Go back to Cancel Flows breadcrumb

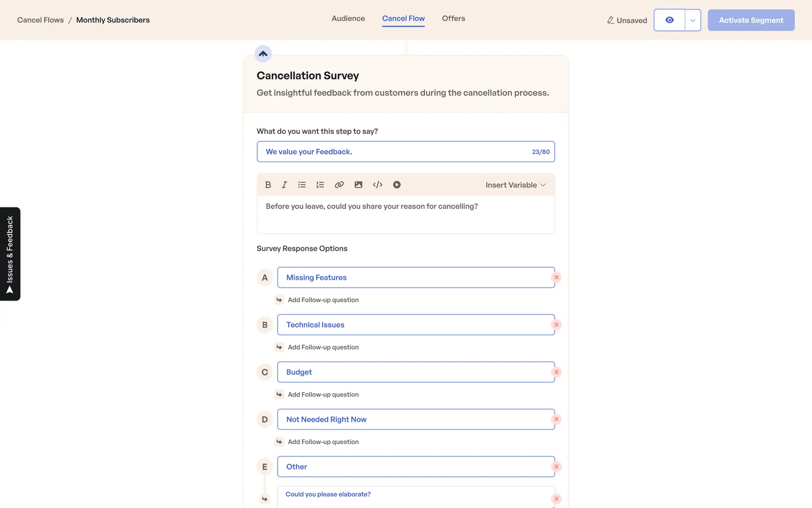point(40,20)
